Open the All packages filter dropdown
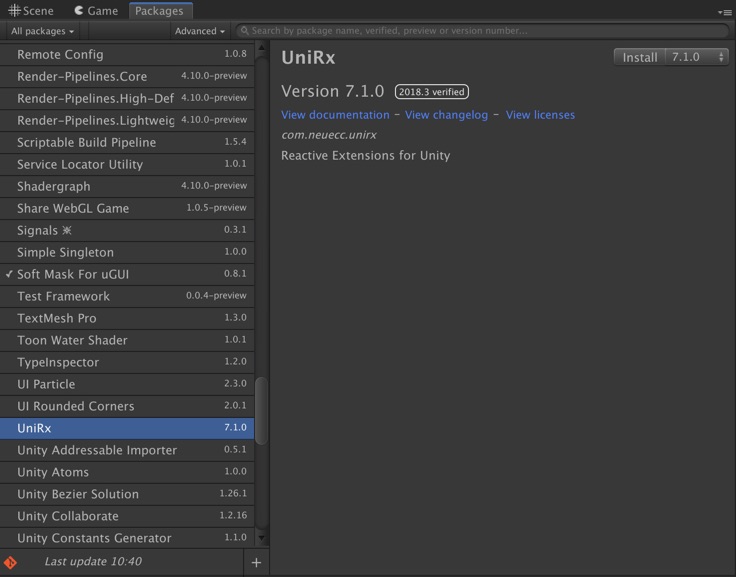The width and height of the screenshot is (736, 577). point(42,31)
